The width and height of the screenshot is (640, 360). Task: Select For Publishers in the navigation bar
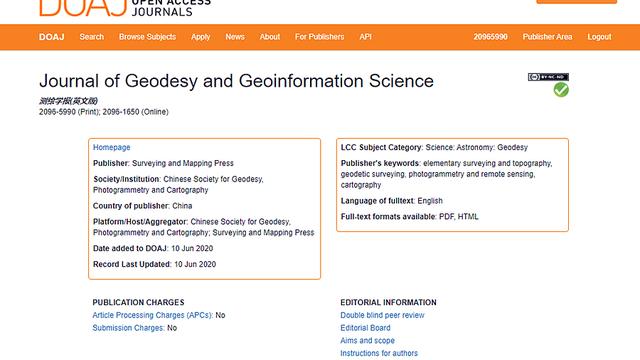pyautogui.click(x=320, y=37)
